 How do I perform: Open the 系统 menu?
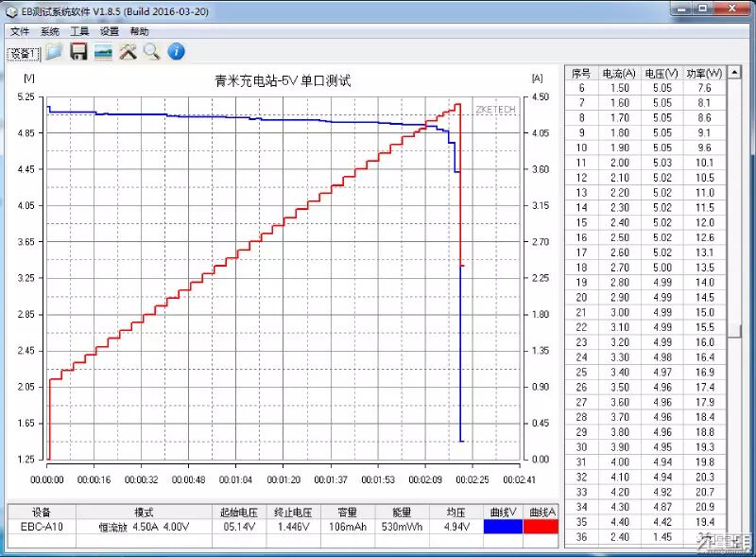pos(50,31)
